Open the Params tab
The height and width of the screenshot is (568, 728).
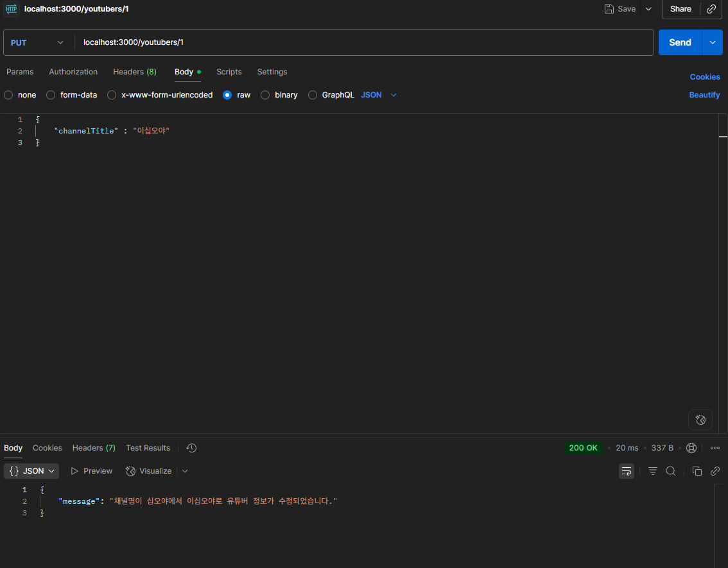(20, 72)
